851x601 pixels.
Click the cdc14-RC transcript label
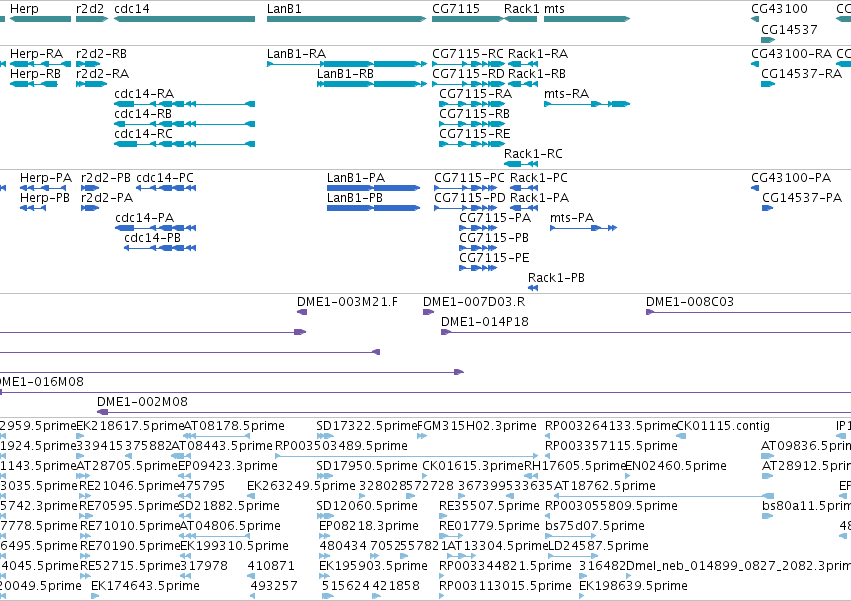[143, 134]
